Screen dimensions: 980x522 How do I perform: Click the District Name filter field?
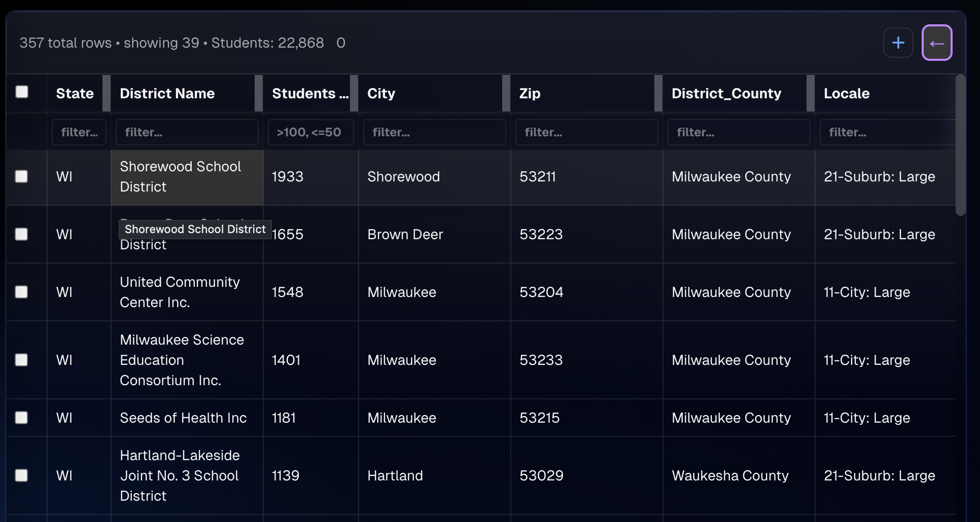pos(187,132)
